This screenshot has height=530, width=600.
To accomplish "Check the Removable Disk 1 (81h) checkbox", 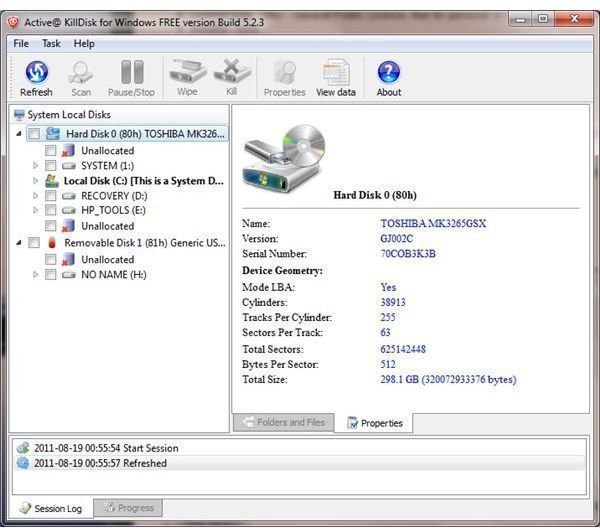I will tap(34, 243).
